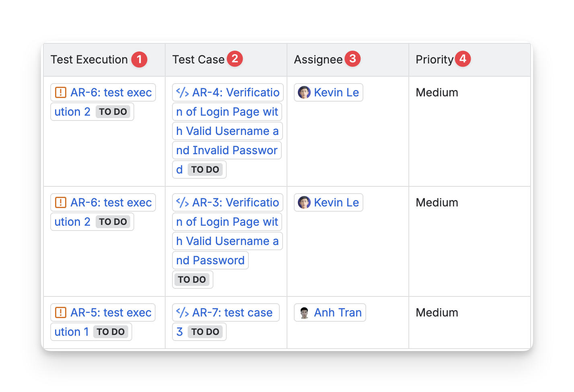Click the Priority column header
Image resolution: width=574 pixels, height=392 pixels.
click(434, 59)
